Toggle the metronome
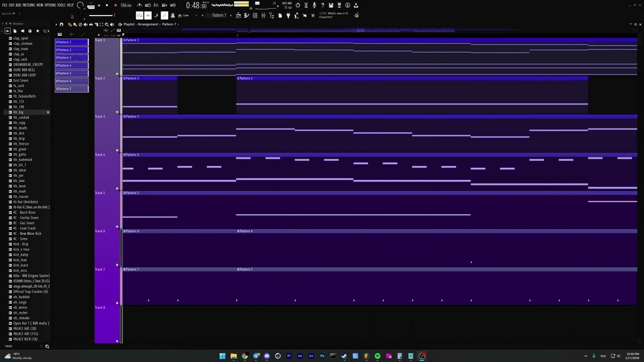This screenshot has height=362, width=644. tap(139, 5)
